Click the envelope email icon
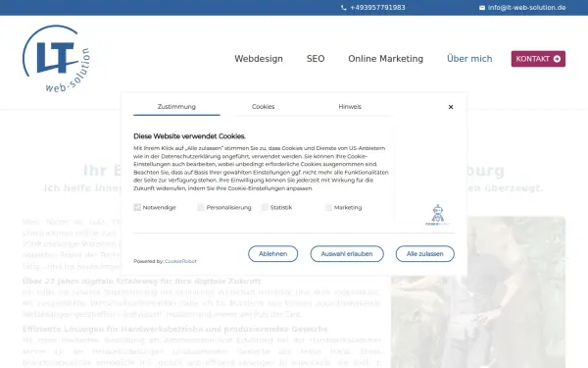The height and width of the screenshot is (368, 588). pos(482,8)
